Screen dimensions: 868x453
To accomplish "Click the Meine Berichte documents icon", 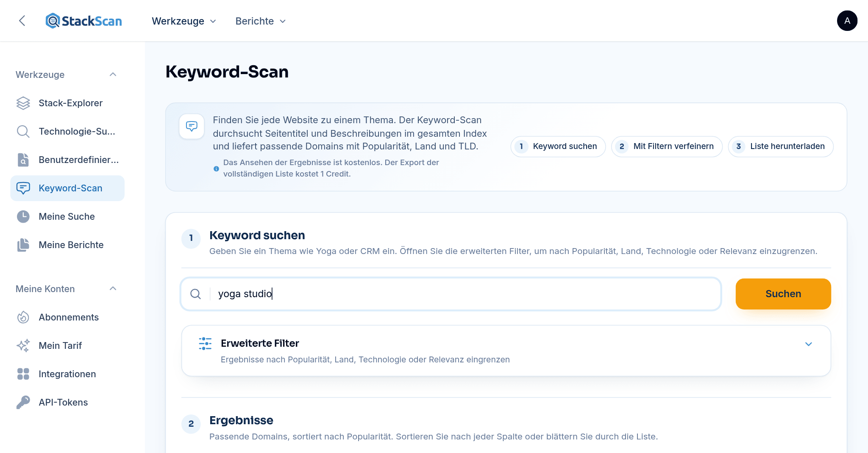I will 23,245.
